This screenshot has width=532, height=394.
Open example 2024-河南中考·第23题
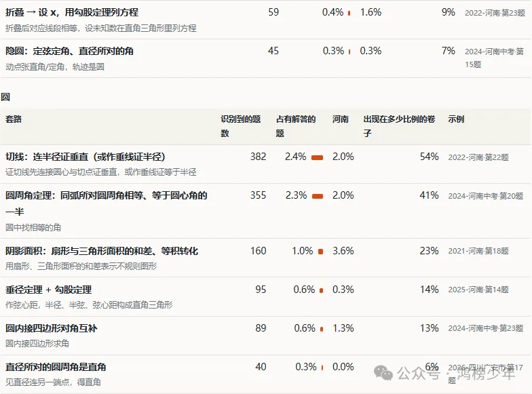click(486, 328)
